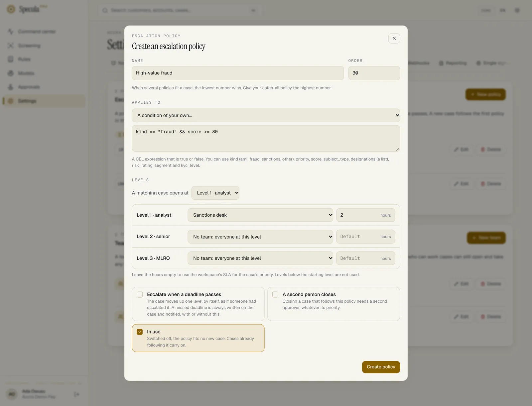Click into the CEL expression textarea
The height and width of the screenshot is (406, 532).
click(x=266, y=139)
